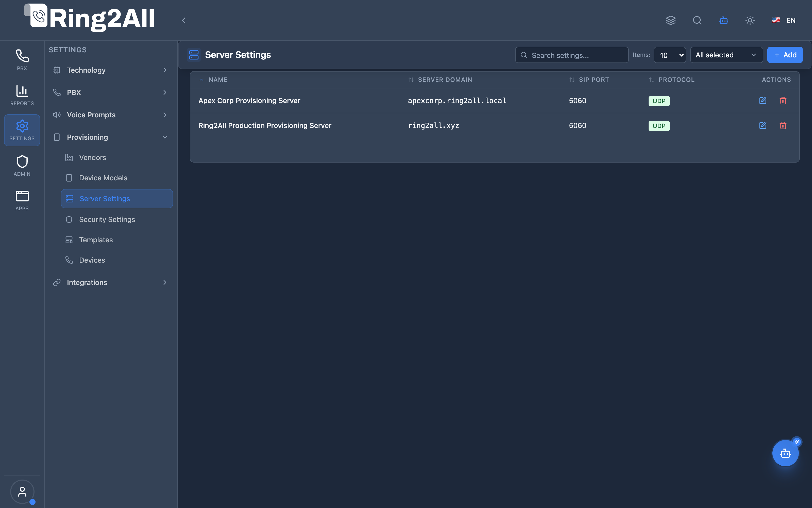This screenshot has width=812, height=508.
Task: Click the Add button
Action: [785, 55]
